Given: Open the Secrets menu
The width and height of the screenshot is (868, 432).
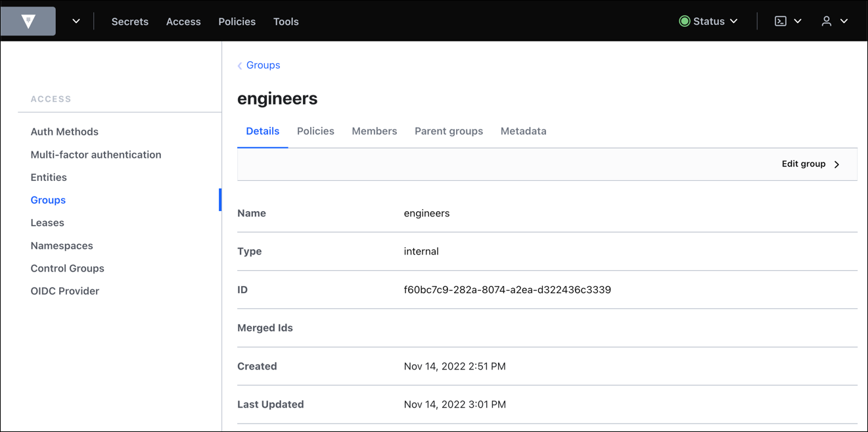Looking at the screenshot, I should pos(129,21).
